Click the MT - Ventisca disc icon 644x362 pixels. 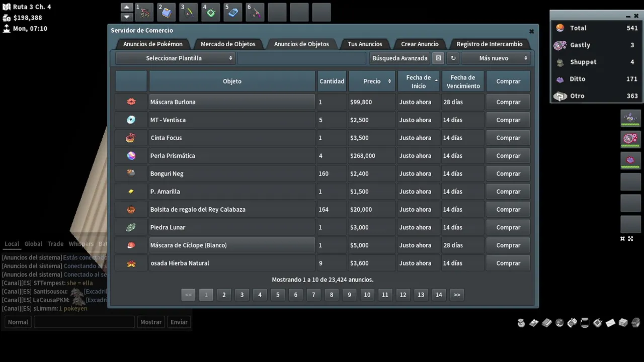click(131, 120)
